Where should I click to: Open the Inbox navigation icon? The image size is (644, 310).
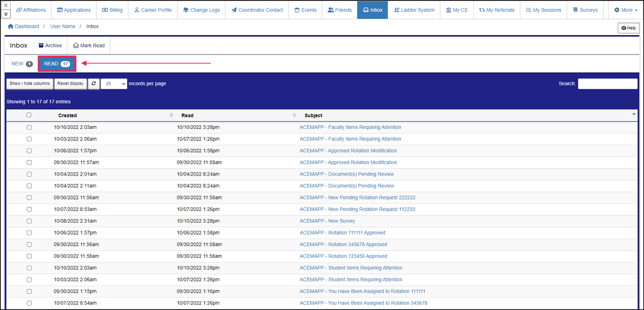pyautogui.click(x=365, y=9)
